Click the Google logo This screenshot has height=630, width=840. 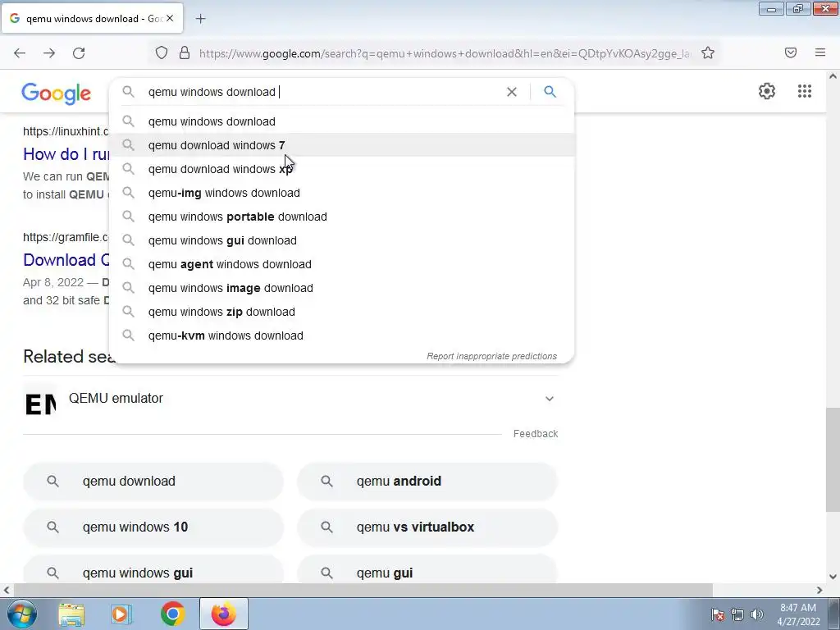coord(57,94)
